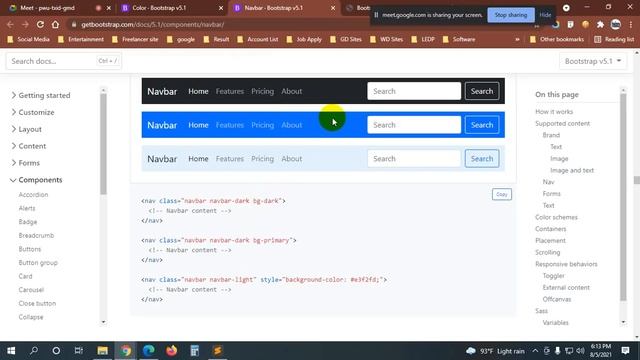Click the browser home icon

(x=55, y=24)
